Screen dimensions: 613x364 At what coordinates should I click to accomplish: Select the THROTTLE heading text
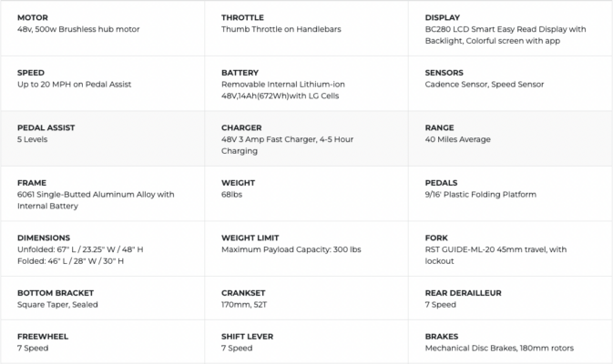(x=242, y=17)
